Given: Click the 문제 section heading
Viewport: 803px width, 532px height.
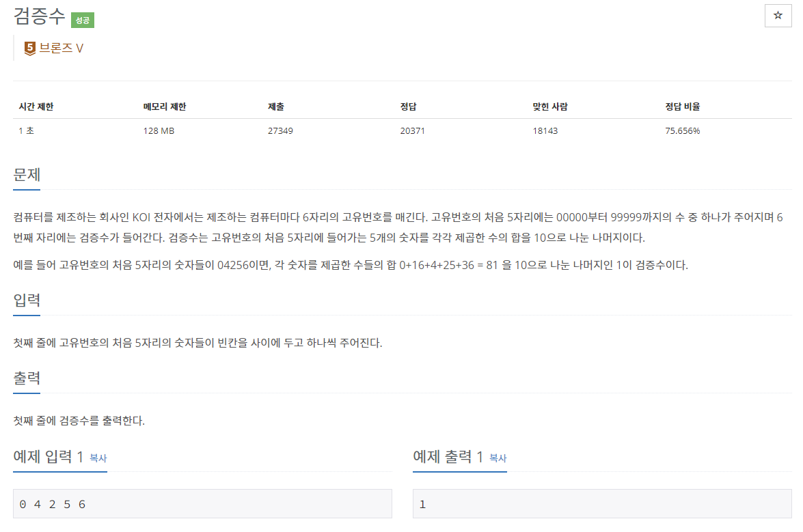Looking at the screenshot, I should 27,175.
